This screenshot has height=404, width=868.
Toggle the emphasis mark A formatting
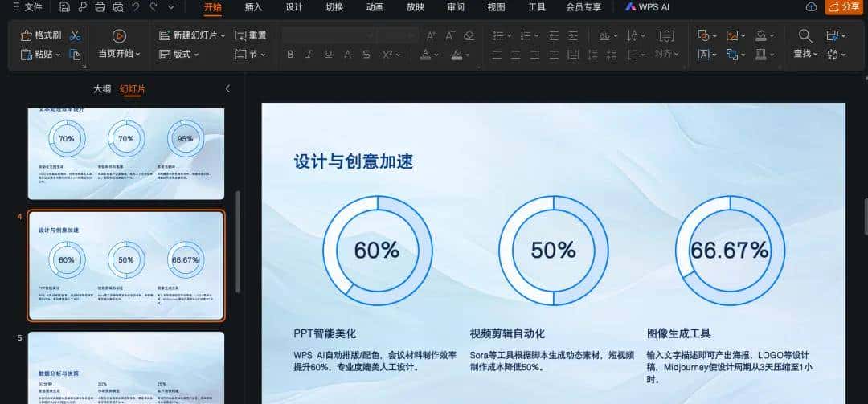(347, 55)
